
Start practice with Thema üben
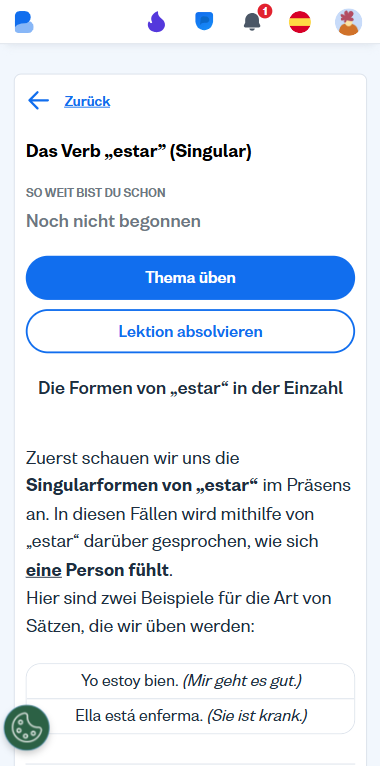pyautogui.click(x=190, y=277)
